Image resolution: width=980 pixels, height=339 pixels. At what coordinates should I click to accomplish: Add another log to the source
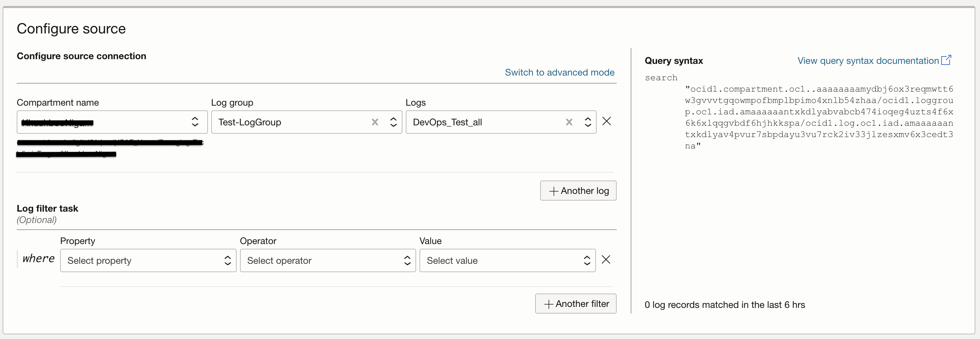coord(578,191)
